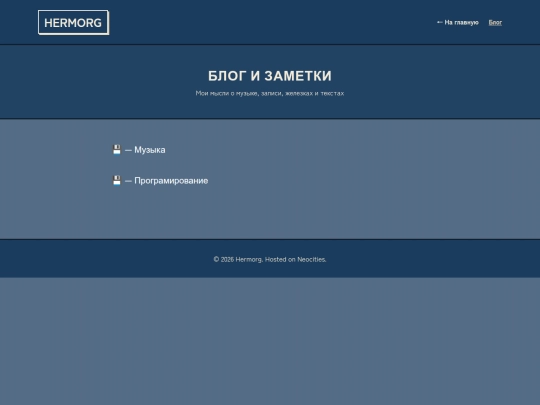Click the 'БЛОГ И ЗАМЕТКИ' heading
The height and width of the screenshot is (405, 540).
point(270,76)
